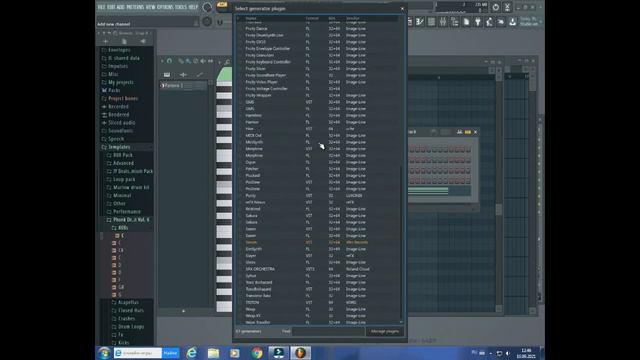Click the page icon in main toolbar
This screenshot has height=360, width=640.
coord(467,22)
